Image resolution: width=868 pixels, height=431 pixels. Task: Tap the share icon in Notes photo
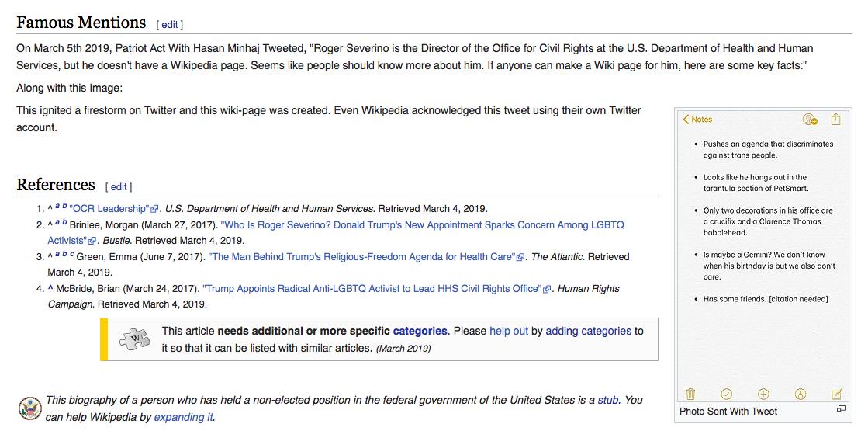point(836,119)
